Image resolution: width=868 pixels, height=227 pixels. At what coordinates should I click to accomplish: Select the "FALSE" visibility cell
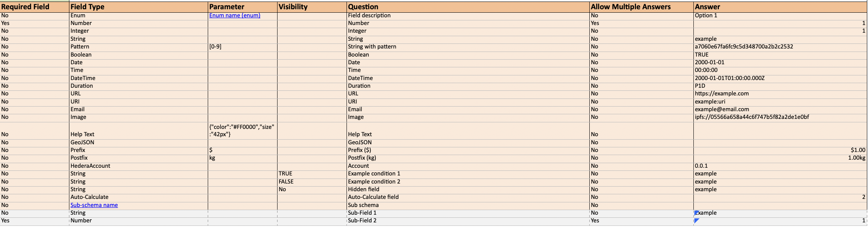[x=286, y=182]
